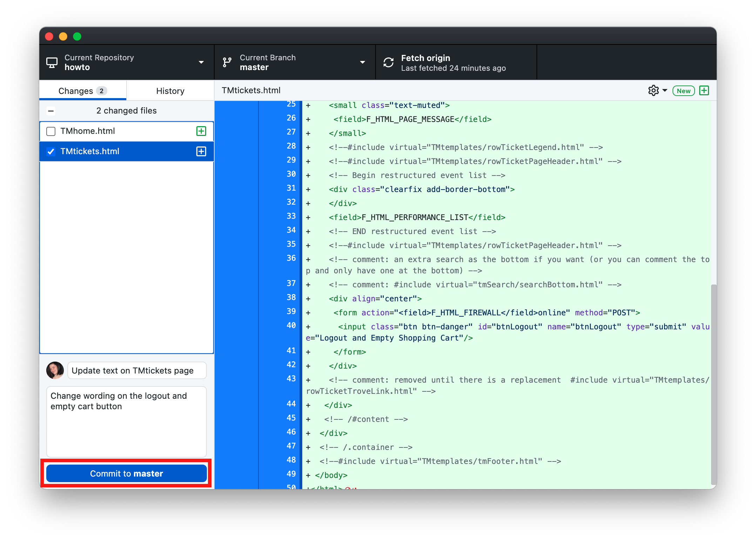The image size is (756, 541).
Task: Toggle the select-all changed files checkbox
Action: pos(51,111)
